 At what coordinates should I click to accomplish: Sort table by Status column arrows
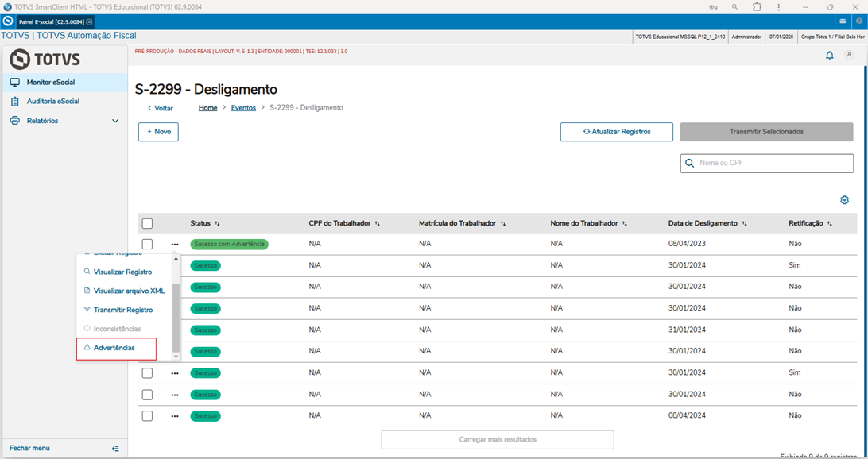coord(217,223)
